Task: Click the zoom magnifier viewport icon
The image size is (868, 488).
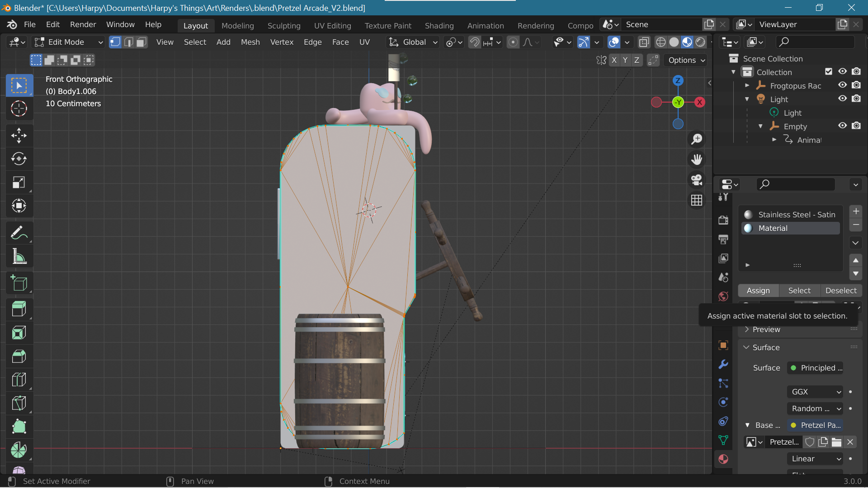Action: (x=697, y=139)
